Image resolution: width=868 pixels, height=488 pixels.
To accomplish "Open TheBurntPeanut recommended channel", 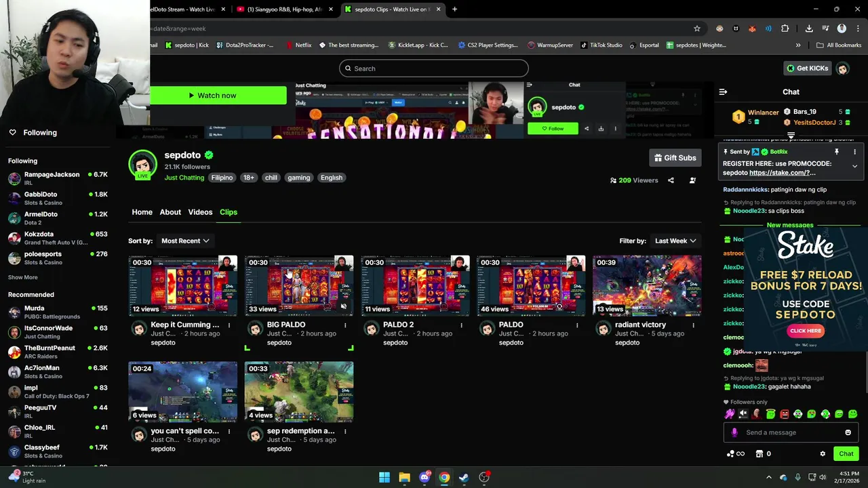I will click(58, 352).
